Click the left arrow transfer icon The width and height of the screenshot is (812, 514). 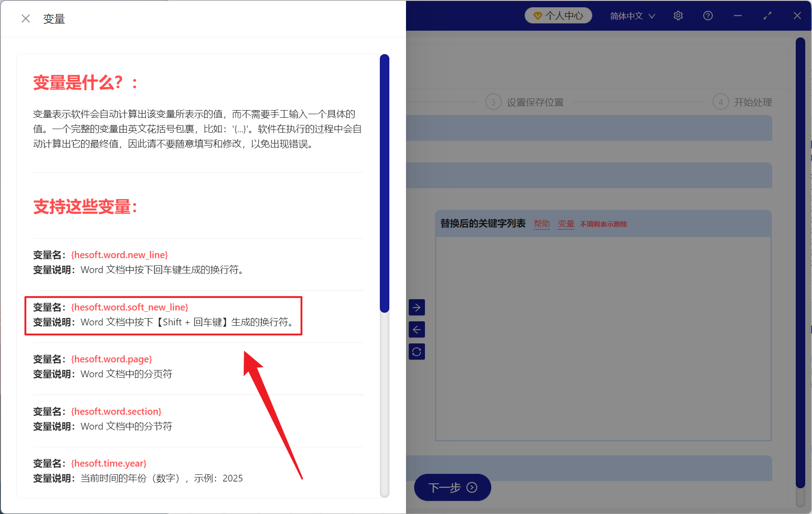pos(417,329)
